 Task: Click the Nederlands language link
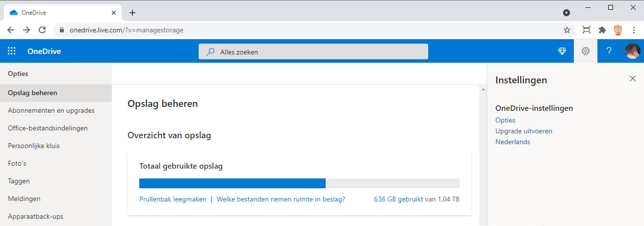click(x=513, y=142)
